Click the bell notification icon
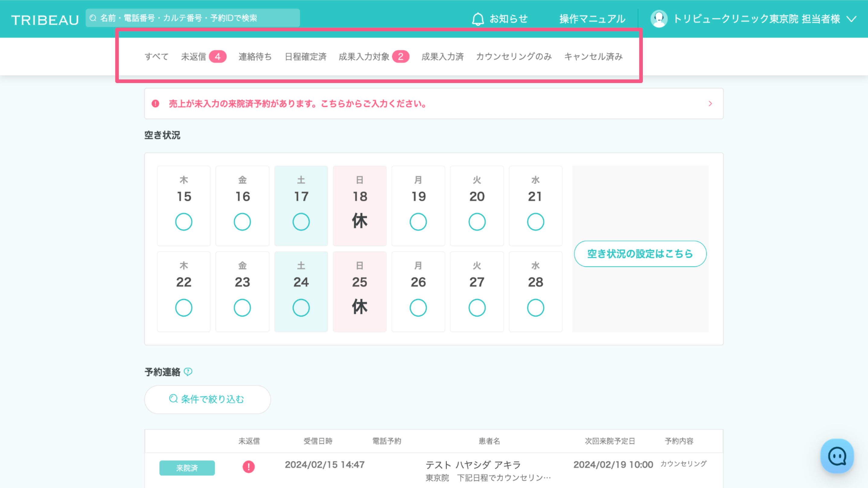 (477, 19)
